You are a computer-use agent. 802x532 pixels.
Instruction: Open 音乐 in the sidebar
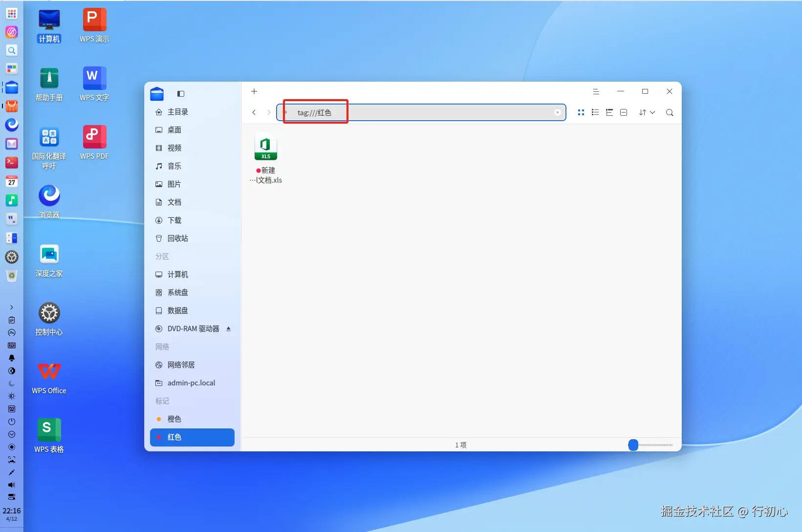(192, 166)
